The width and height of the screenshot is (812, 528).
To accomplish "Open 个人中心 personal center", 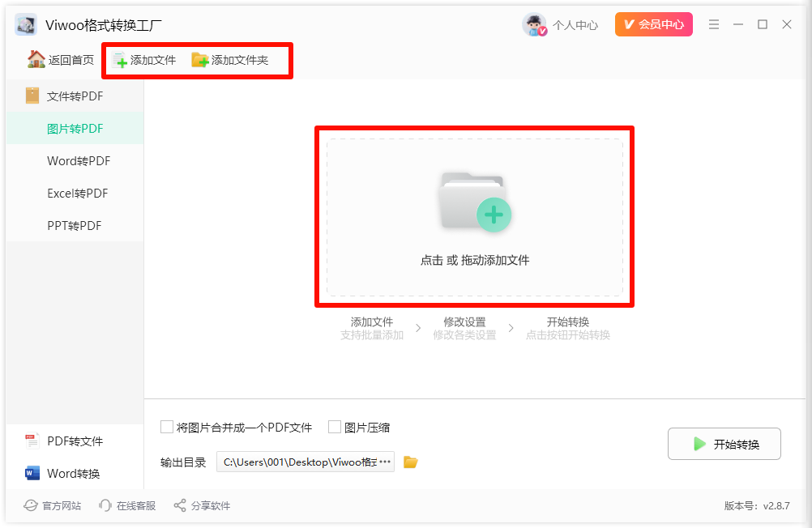I will (575, 25).
